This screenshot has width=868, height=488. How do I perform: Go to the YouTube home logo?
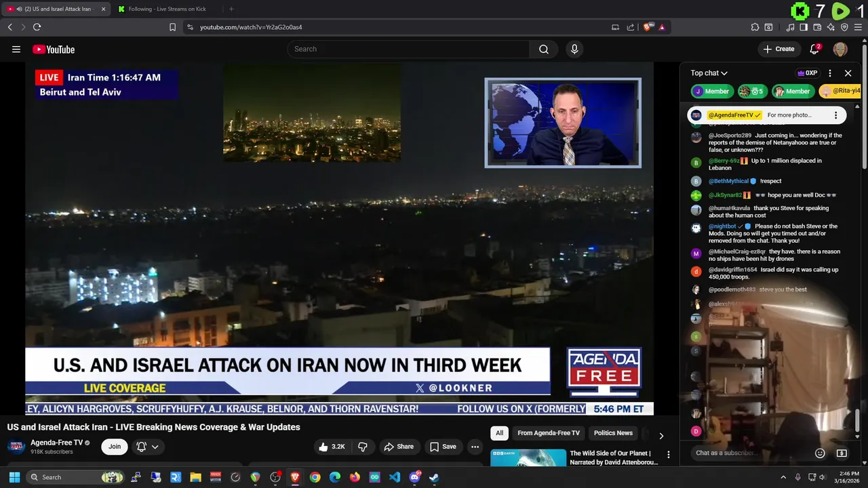pos(54,49)
